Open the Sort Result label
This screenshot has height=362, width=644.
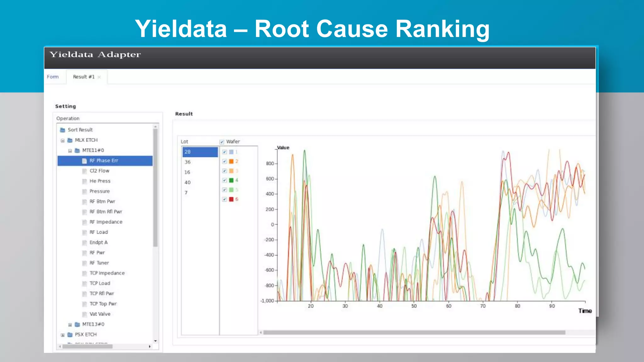click(80, 130)
